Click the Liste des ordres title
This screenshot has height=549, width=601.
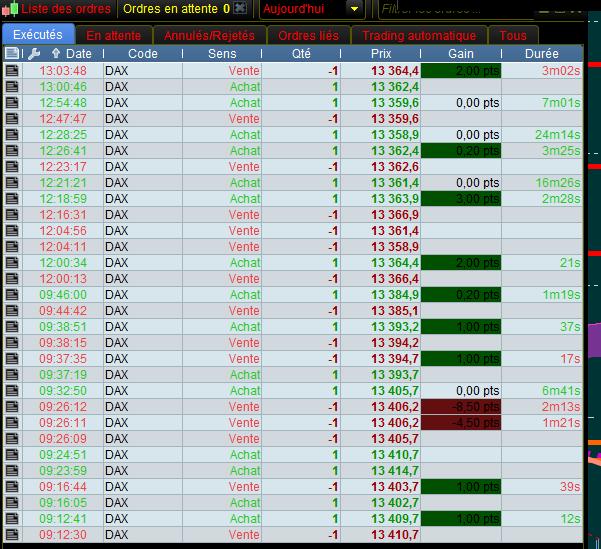(66, 9)
